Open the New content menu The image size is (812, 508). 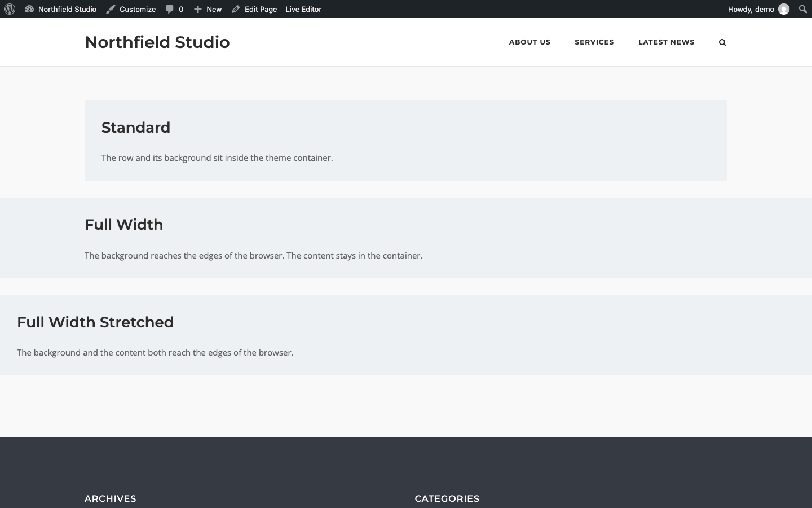208,9
